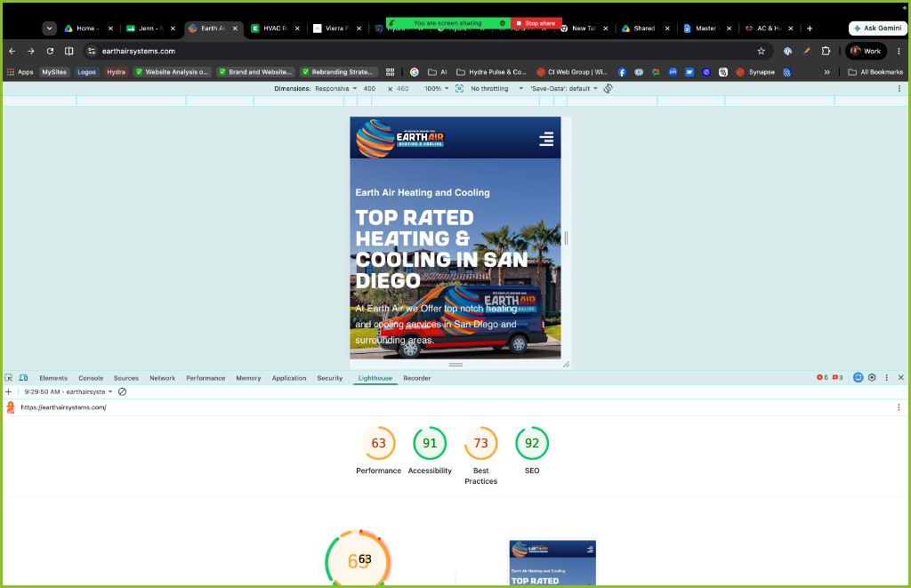Viewport: 911px width, 588px height.
Task: Open the Chrome three-dot menu
Action: coord(899,51)
